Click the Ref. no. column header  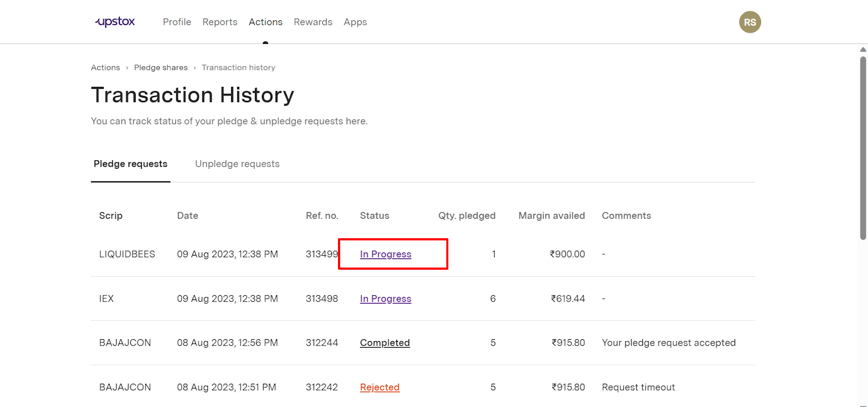(x=322, y=215)
